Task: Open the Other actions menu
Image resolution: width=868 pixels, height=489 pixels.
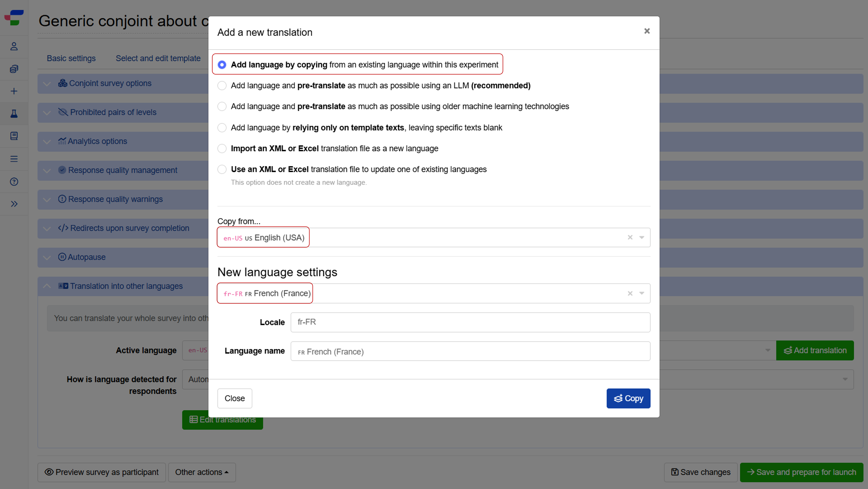Action: pyautogui.click(x=201, y=472)
